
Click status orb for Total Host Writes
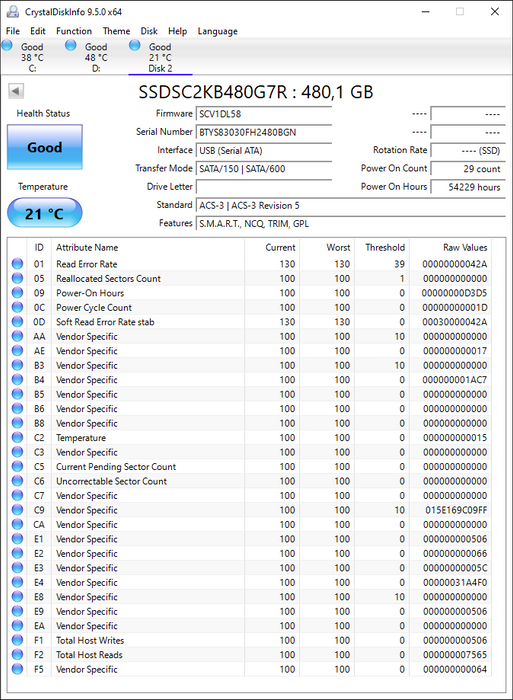pyautogui.click(x=17, y=640)
